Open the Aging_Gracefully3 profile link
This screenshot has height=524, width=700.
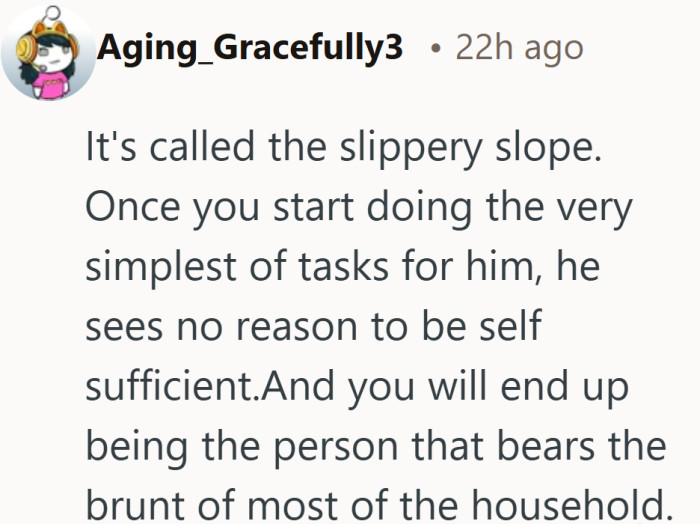251,47
